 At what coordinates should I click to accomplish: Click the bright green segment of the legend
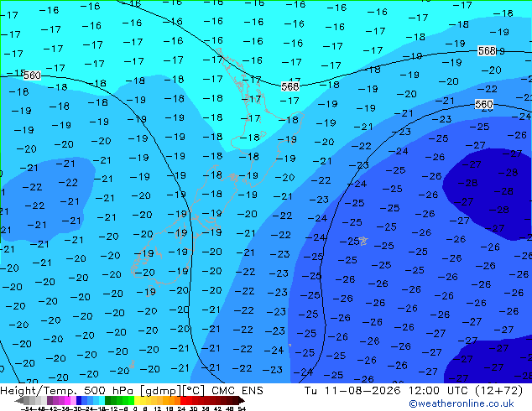pyautogui.click(x=131, y=401)
